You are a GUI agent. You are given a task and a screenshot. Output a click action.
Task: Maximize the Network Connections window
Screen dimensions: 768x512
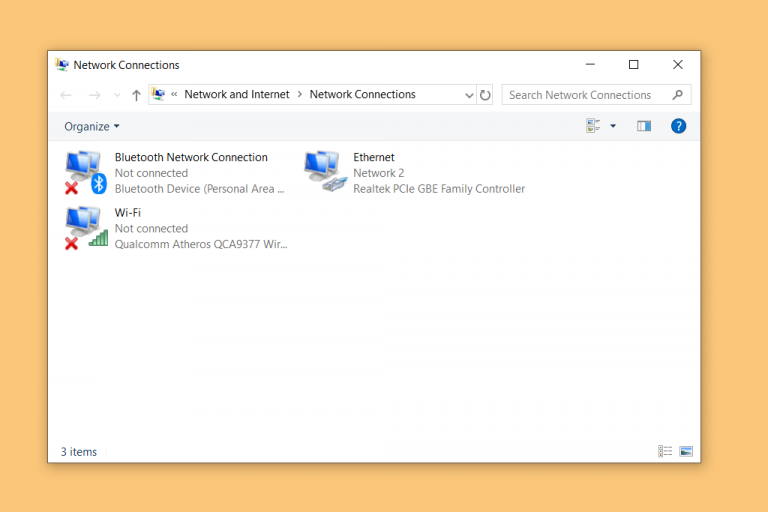coord(634,65)
